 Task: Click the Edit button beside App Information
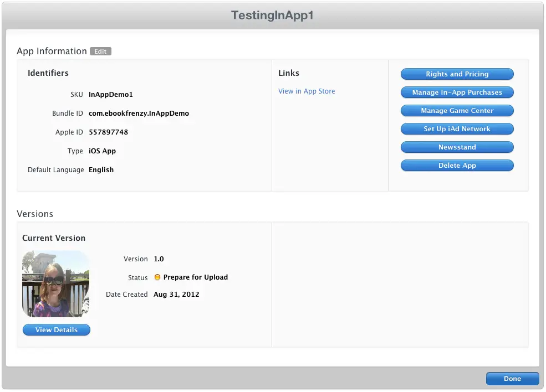[100, 51]
